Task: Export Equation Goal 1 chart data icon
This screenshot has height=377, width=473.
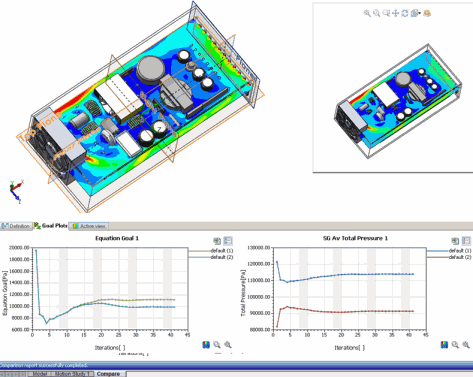Action: 217,241
